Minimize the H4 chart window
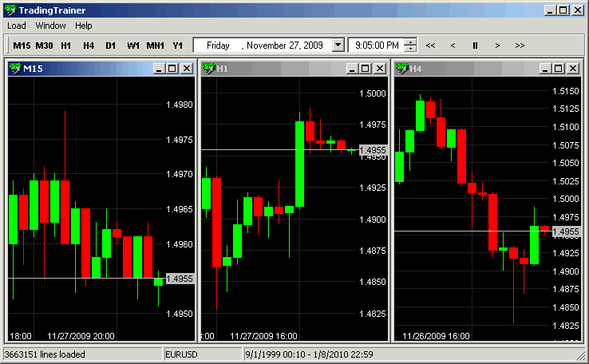 (545, 69)
